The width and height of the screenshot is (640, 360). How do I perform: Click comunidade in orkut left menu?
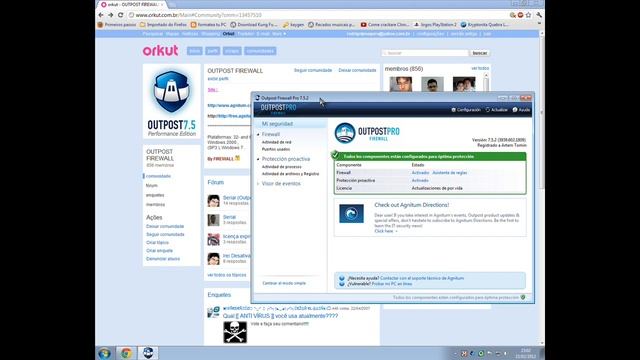pos(158,176)
